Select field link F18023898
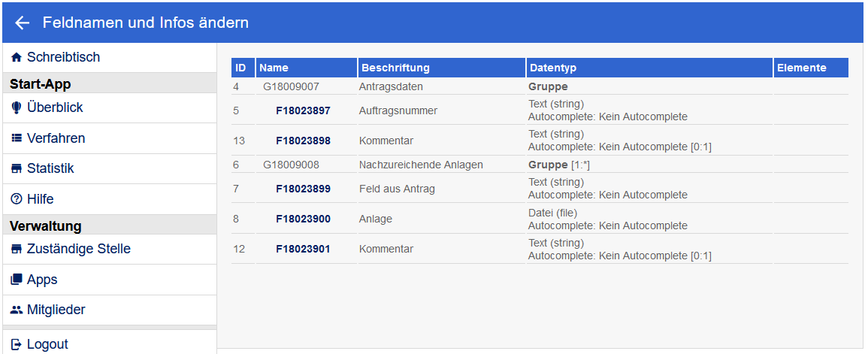 303,141
